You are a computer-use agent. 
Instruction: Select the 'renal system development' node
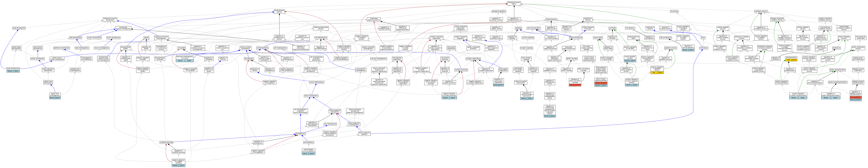[38, 48]
